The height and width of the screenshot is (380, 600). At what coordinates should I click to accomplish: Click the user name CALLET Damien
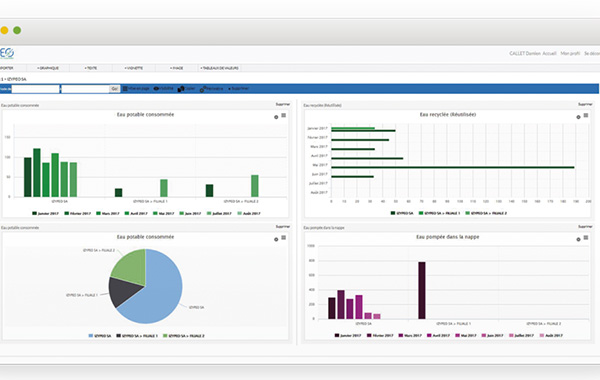pyautogui.click(x=525, y=54)
